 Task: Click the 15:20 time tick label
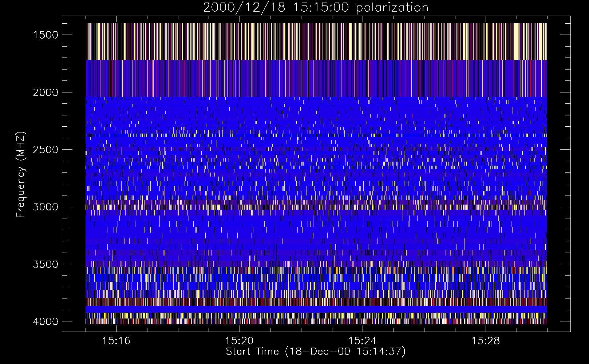(x=239, y=341)
